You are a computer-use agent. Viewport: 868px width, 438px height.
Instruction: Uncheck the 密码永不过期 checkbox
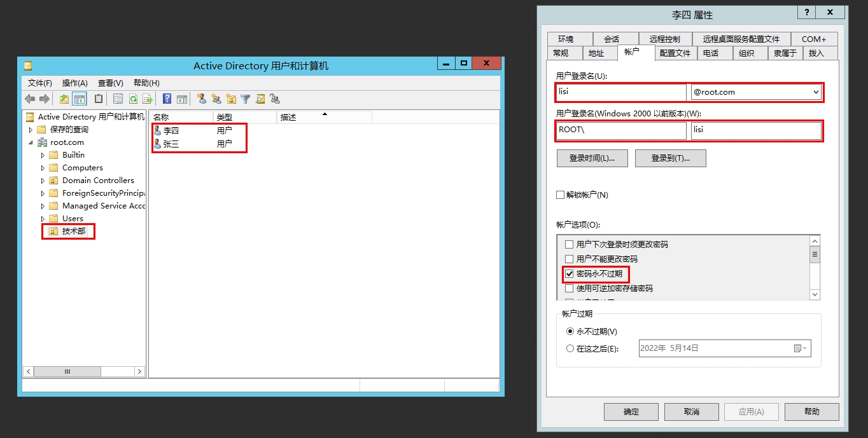(x=569, y=274)
